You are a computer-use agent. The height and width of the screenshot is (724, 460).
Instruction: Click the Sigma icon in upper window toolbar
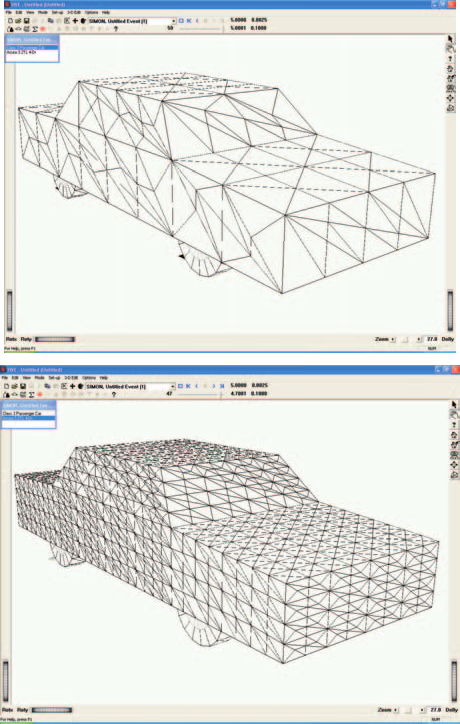click(35, 29)
